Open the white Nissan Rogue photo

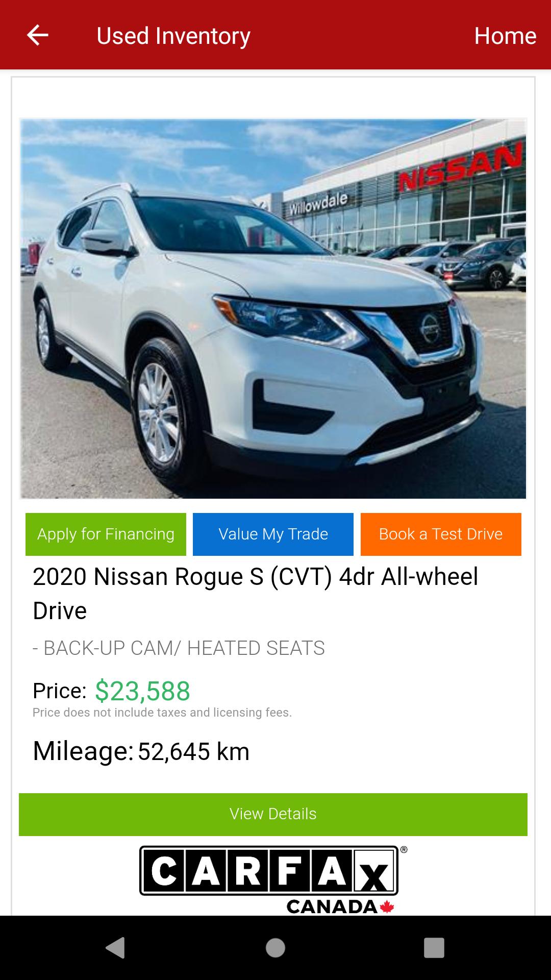point(273,309)
